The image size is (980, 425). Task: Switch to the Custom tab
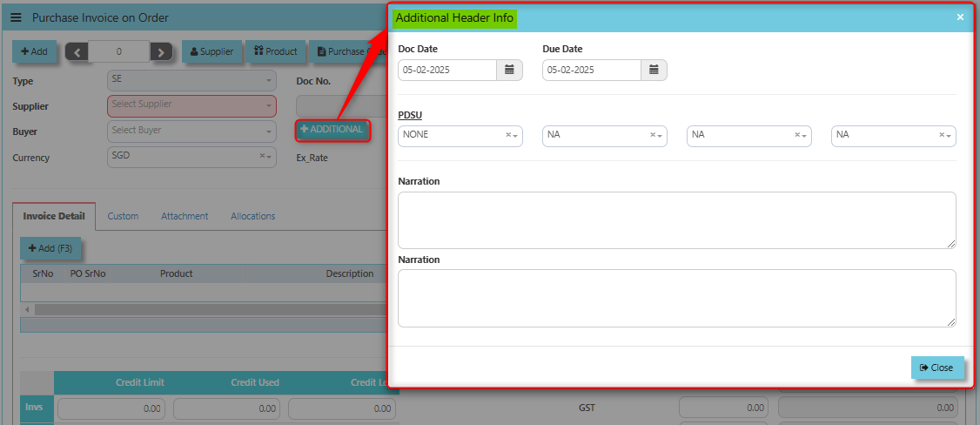point(123,216)
